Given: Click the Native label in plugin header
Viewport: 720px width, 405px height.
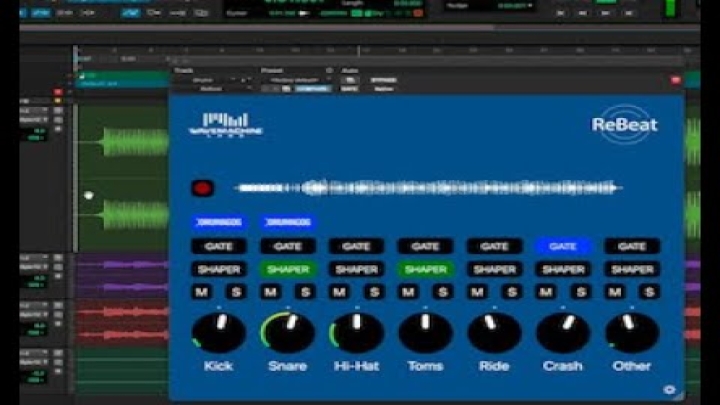Looking at the screenshot, I should [384, 89].
